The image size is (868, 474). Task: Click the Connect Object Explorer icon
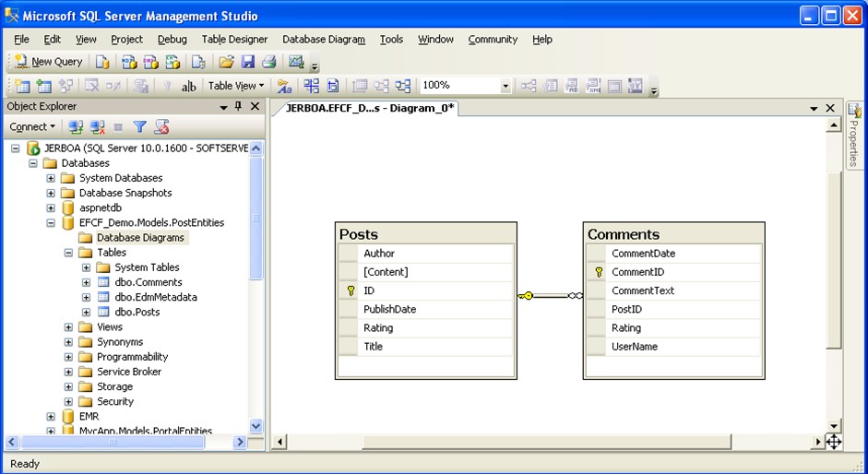(x=76, y=127)
